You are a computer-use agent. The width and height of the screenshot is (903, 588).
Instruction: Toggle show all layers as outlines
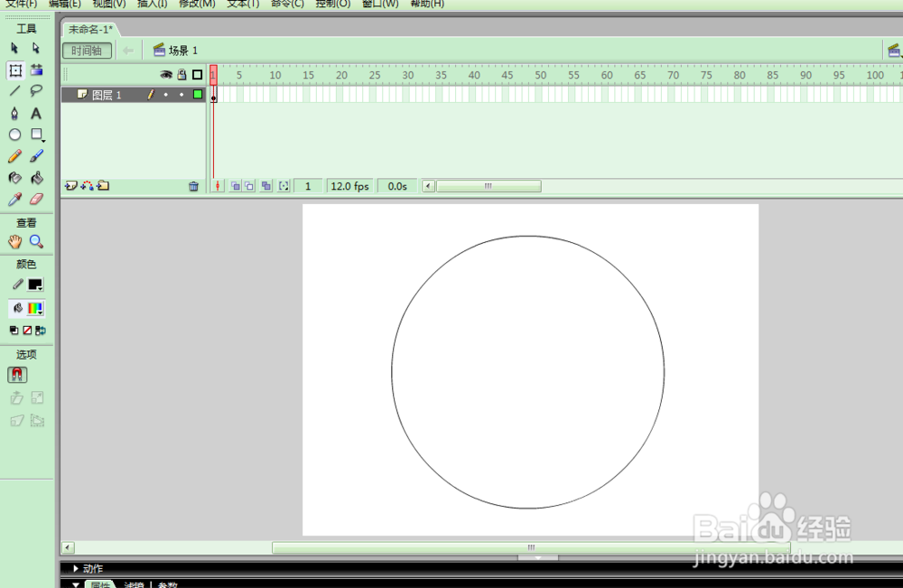pos(198,75)
